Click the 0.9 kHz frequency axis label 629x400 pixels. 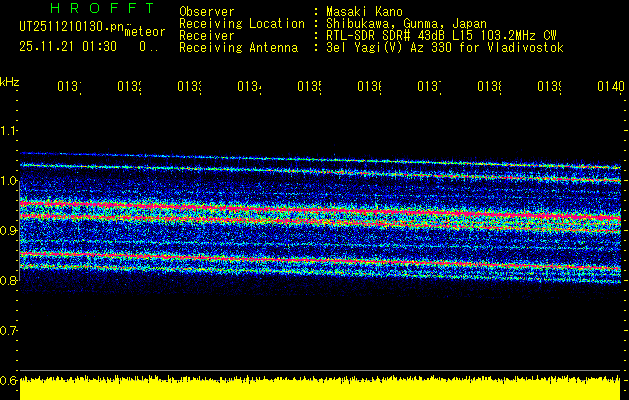coord(9,231)
